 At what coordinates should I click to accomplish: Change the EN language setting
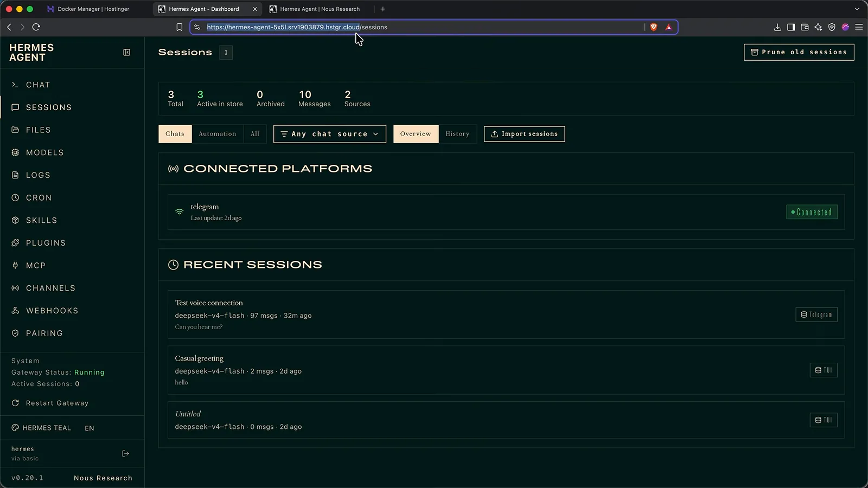click(90, 428)
